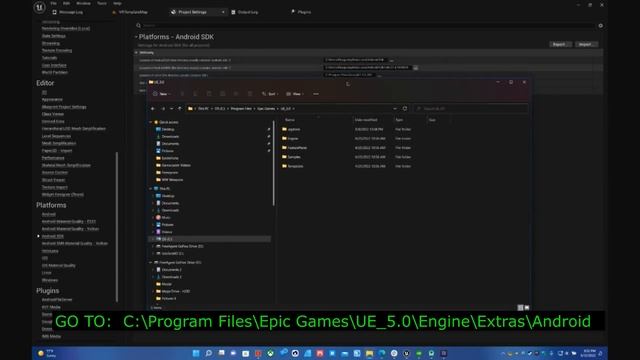This screenshot has width=640, height=360.
Task: Switch to the Plugins tab
Action: click(x=301, y=12)
